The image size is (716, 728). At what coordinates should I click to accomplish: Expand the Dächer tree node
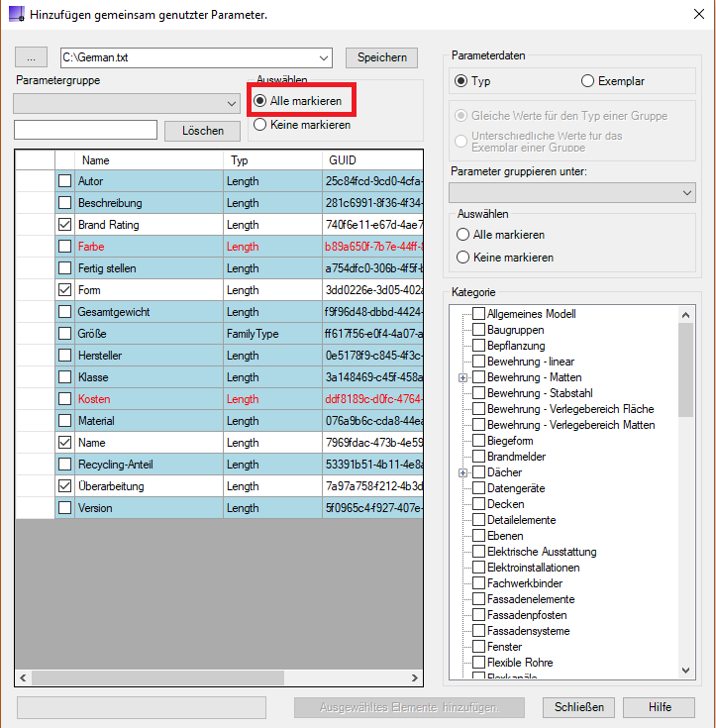tap(462, 473)
